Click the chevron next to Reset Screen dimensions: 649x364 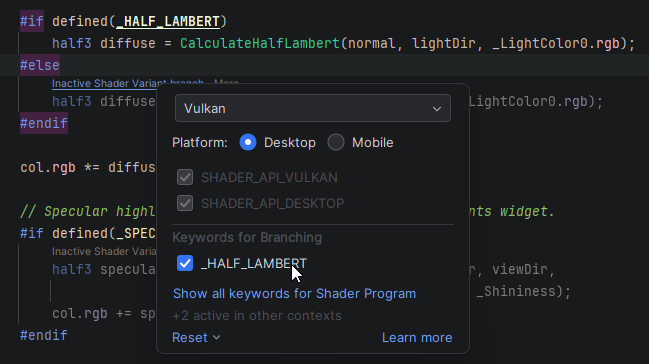tap(216, 337)
